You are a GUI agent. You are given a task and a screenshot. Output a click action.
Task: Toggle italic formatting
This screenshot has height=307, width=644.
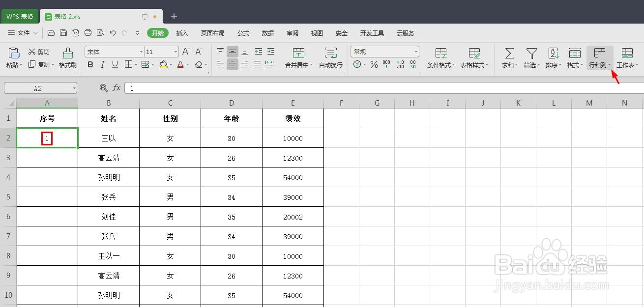(x=102, y=64)
